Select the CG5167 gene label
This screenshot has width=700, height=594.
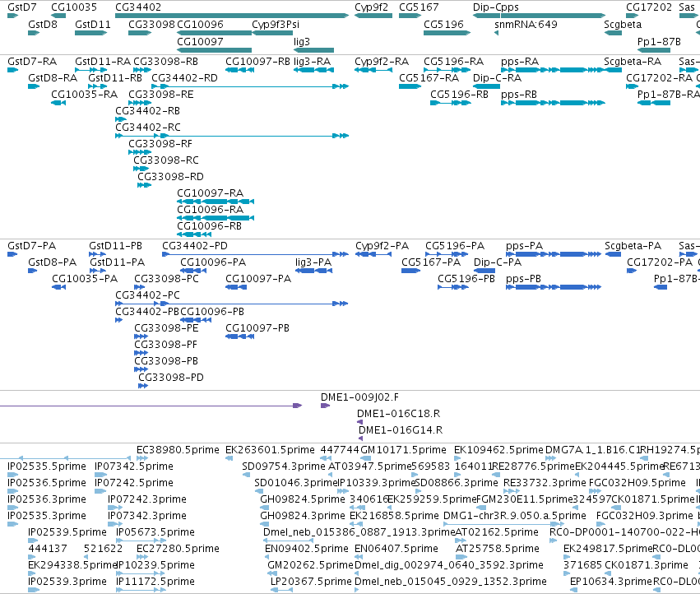point(419,7)
